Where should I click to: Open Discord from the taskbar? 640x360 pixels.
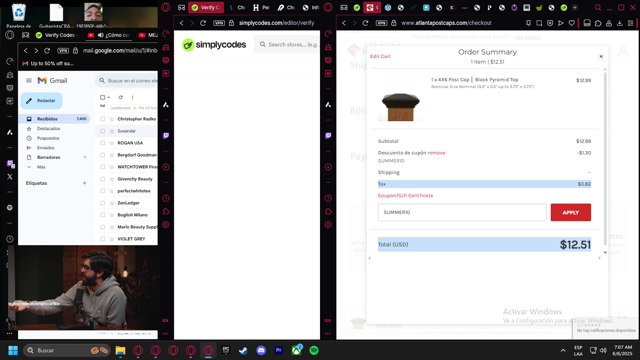[x=261, y=350]
